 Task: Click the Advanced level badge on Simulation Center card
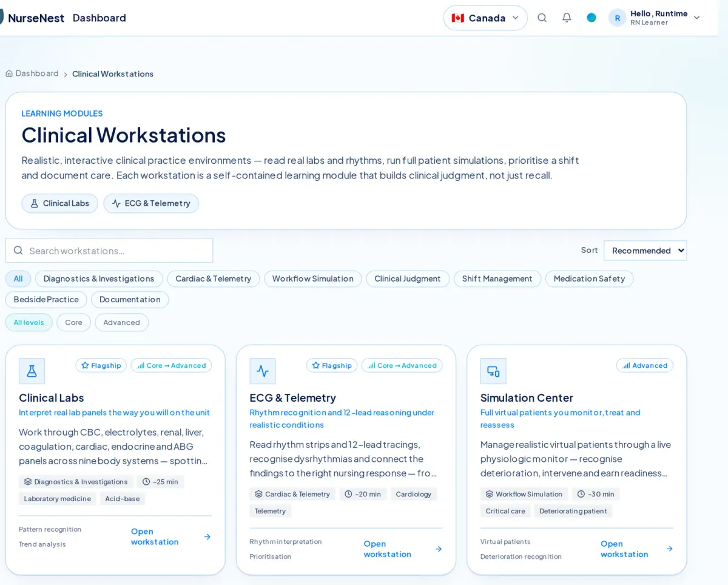(645, 365)
